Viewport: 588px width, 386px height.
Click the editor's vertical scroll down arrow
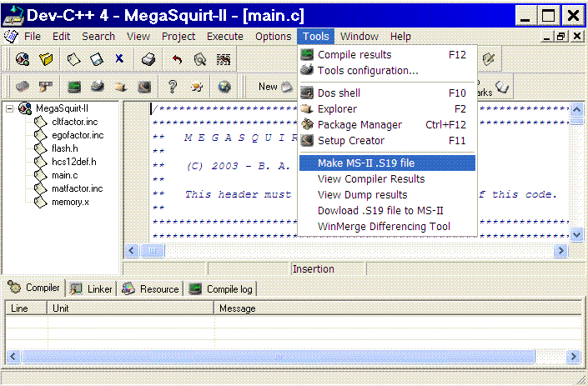tap(577, 235)
